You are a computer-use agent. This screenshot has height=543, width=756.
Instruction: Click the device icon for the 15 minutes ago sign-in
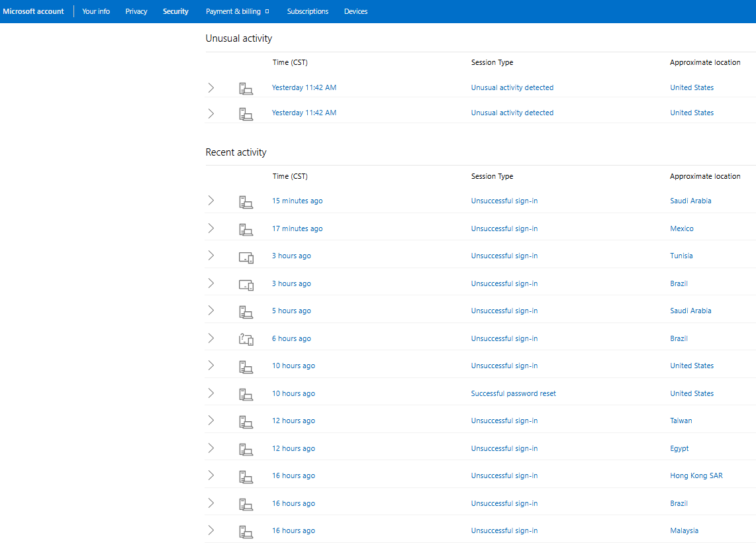click(246, 202)
